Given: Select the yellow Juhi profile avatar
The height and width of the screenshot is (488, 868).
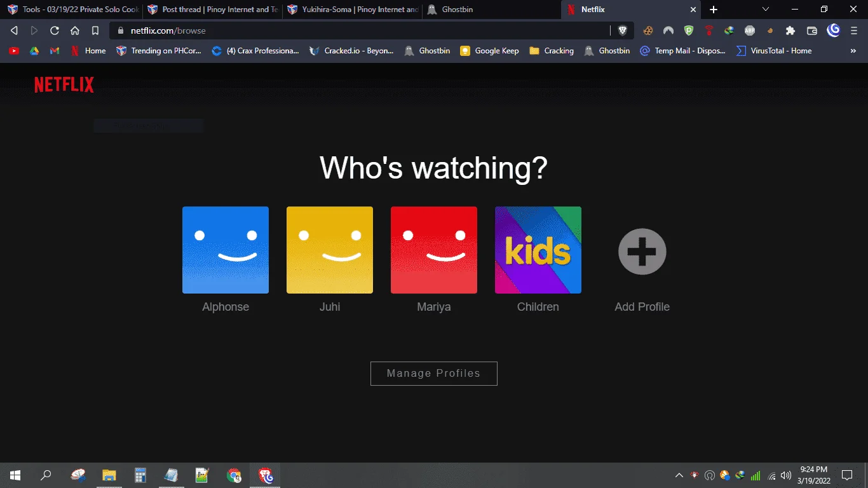Looking at the screenshot, I should 330,250.
